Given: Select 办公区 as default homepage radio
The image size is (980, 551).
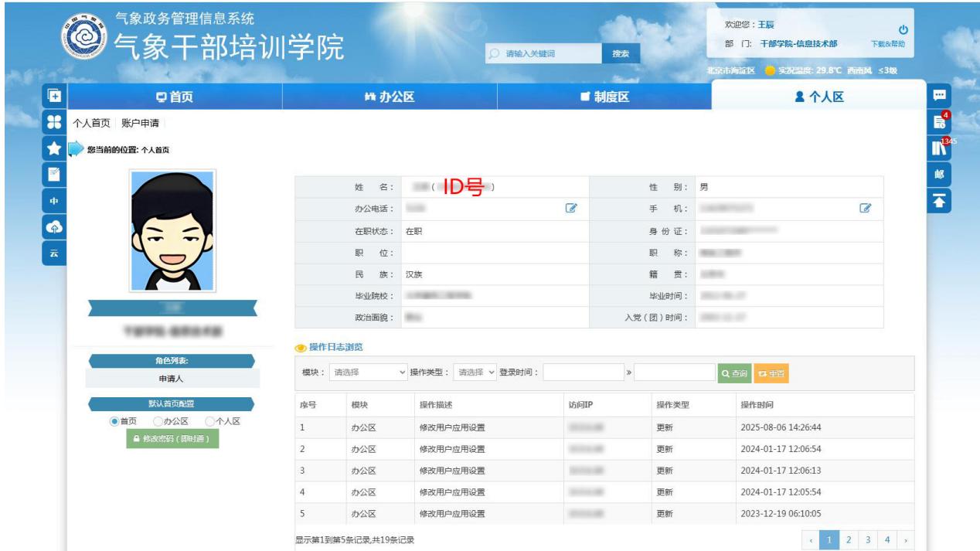Looking at the screenshot, I should pos(158,421).
